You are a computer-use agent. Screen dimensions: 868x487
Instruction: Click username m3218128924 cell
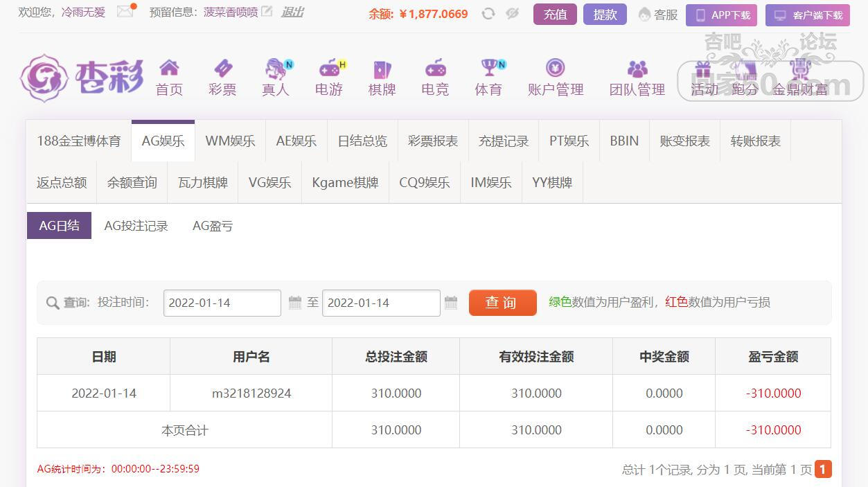click(251, 393)
